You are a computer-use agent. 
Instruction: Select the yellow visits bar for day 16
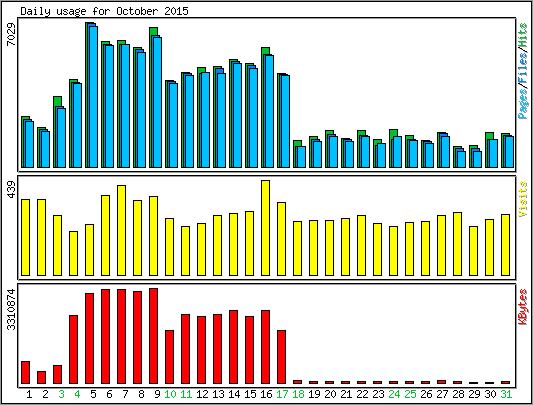coord(265,228)
